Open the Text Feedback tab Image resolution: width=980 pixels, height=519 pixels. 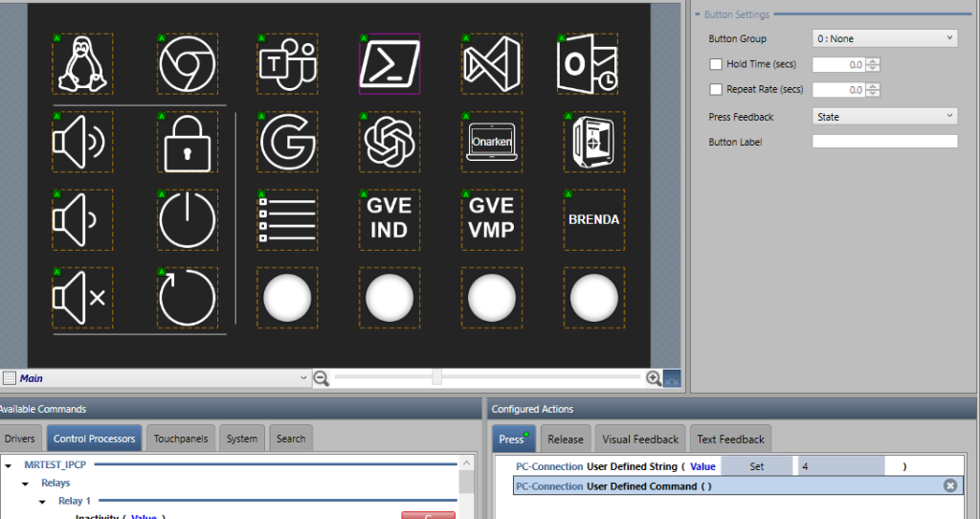(x=730, y=439)
